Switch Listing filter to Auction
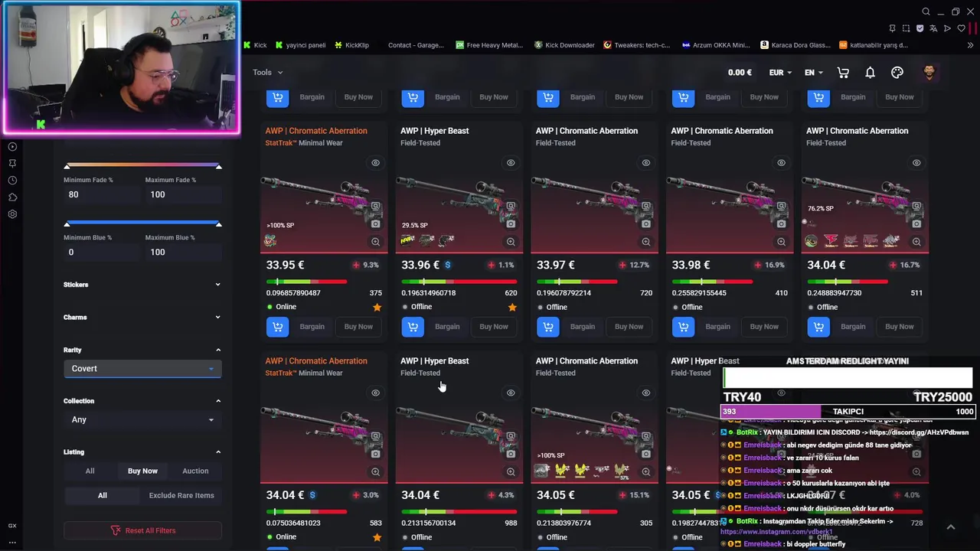Image resolution: width=980 pixels, height=551 pixels. point(195,471)
